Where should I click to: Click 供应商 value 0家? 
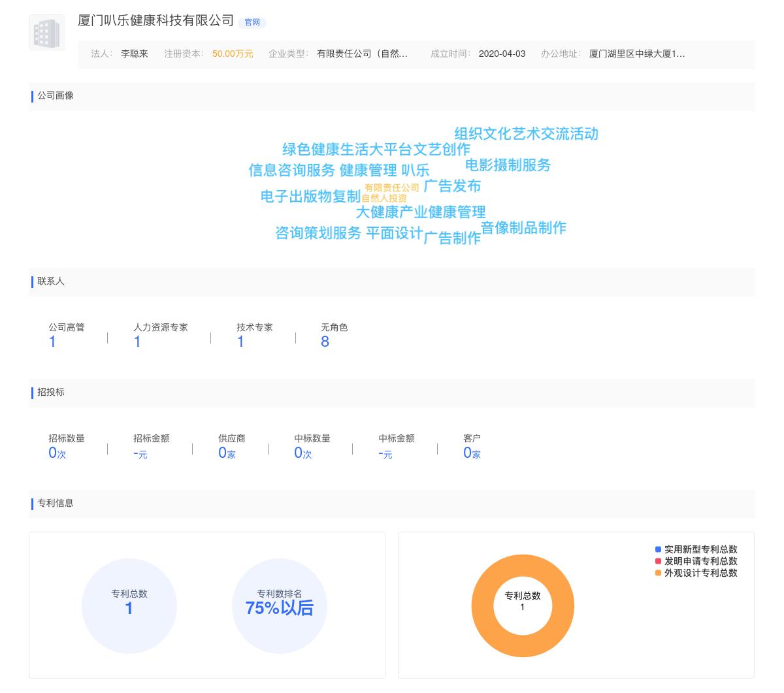pos(227,453)
